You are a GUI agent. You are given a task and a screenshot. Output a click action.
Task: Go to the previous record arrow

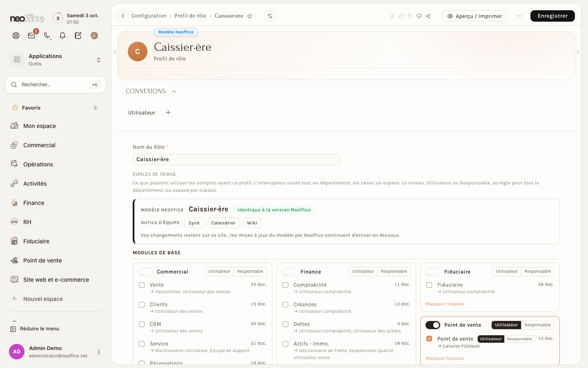[115, 52]
